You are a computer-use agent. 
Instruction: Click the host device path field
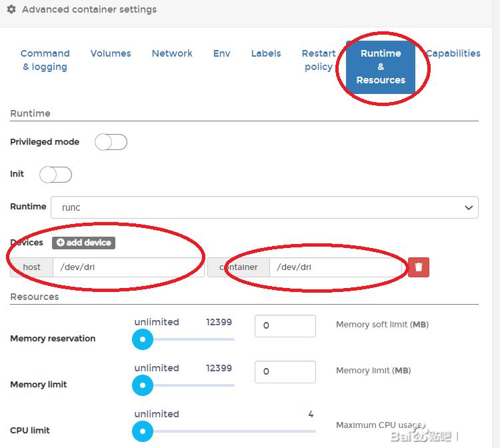point(128,267)
